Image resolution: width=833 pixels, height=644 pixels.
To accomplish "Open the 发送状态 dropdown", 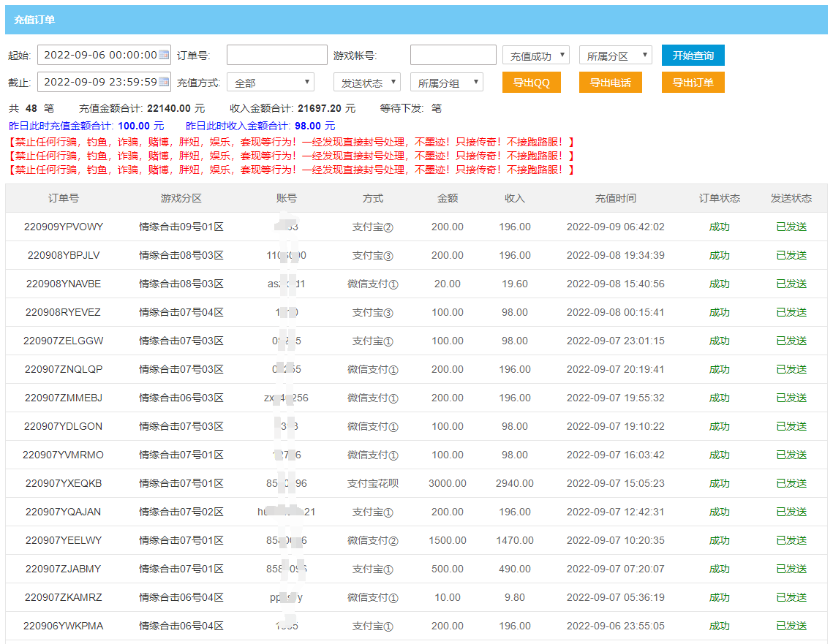I will 366,83.
